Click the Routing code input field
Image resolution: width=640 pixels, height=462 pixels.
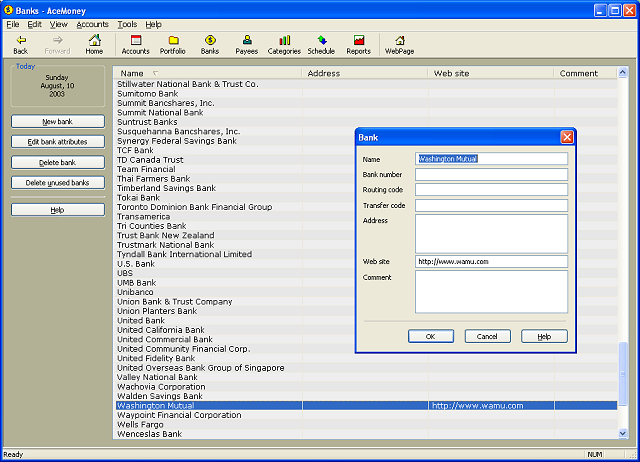[491, 190]
